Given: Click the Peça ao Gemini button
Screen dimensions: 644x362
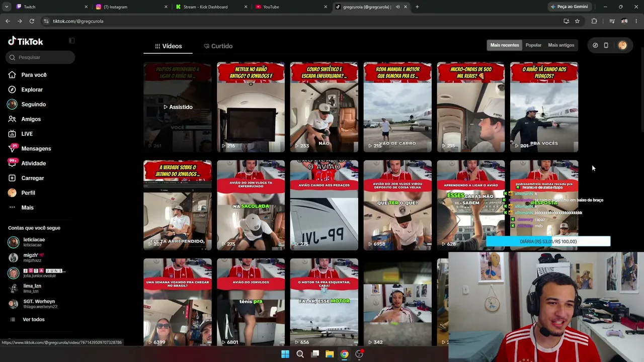Looking at the screenshot, I should (569, 7).
